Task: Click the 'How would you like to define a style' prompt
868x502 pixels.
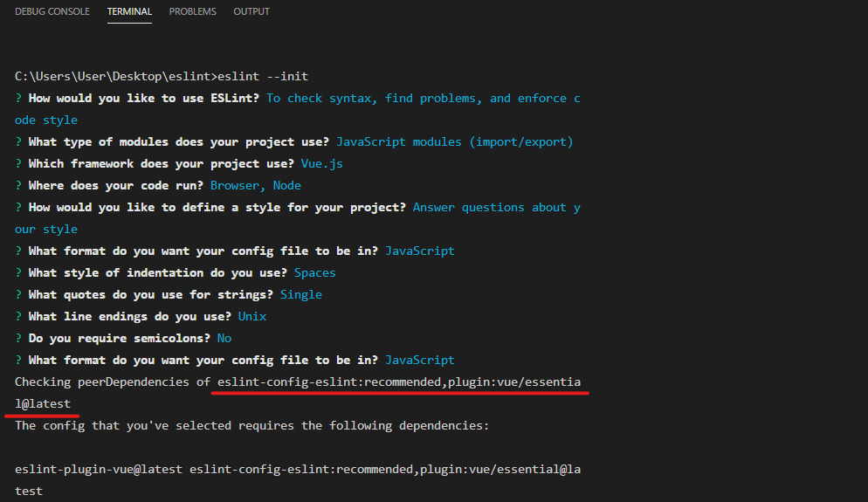Action: point(217,207)
